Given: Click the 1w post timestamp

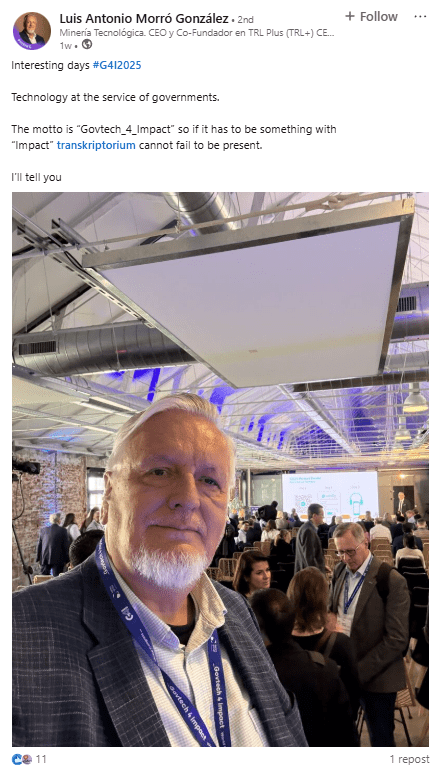Looking at the screenshot, I should click(65, 45).
